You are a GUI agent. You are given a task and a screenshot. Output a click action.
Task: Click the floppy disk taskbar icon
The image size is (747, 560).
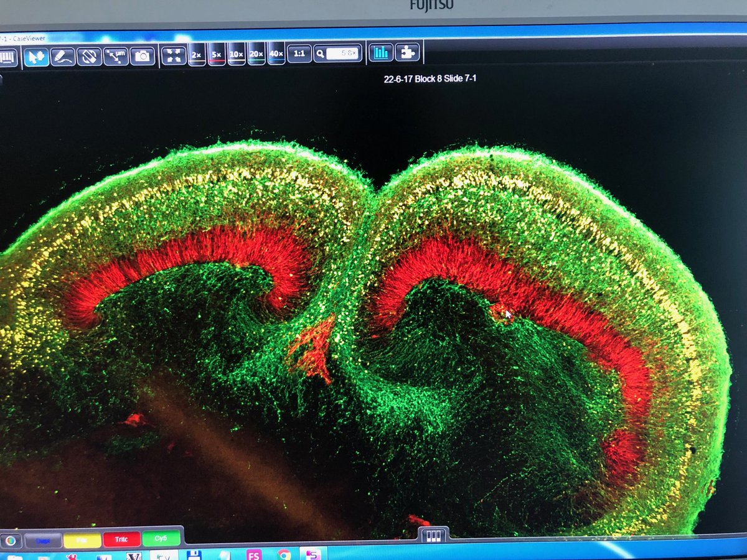(193, 555)
